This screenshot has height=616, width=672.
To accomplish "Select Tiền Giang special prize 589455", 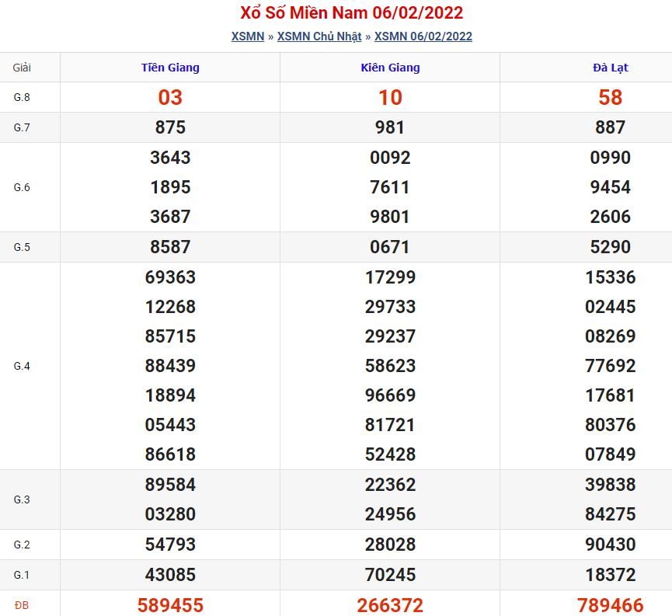I will coord(170,605).
